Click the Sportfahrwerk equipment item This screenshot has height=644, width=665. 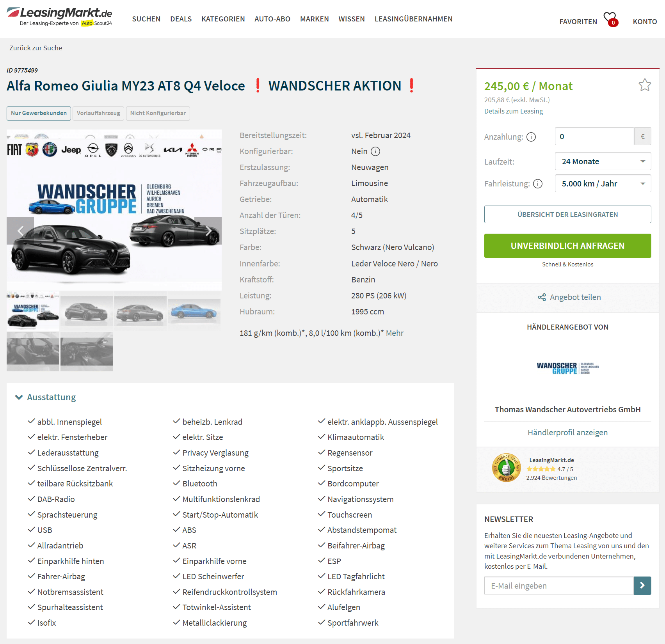coord(353,623)
